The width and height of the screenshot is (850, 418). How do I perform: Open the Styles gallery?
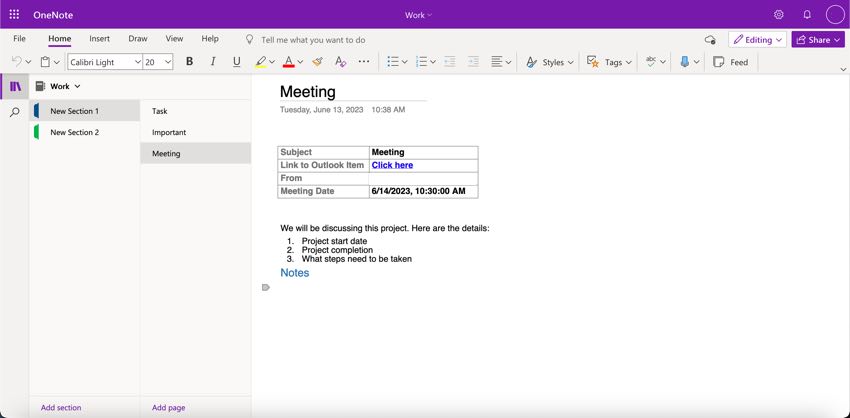coord(550,62)
